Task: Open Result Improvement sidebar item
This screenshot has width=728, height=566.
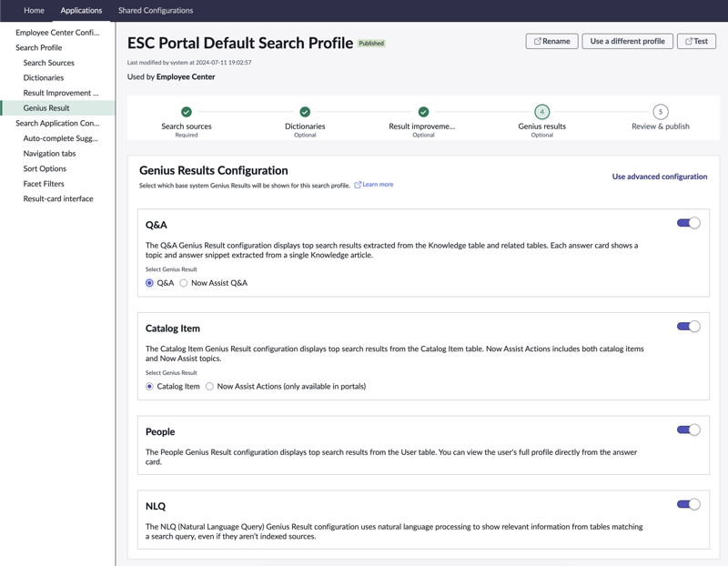Action: click(61, 93)
